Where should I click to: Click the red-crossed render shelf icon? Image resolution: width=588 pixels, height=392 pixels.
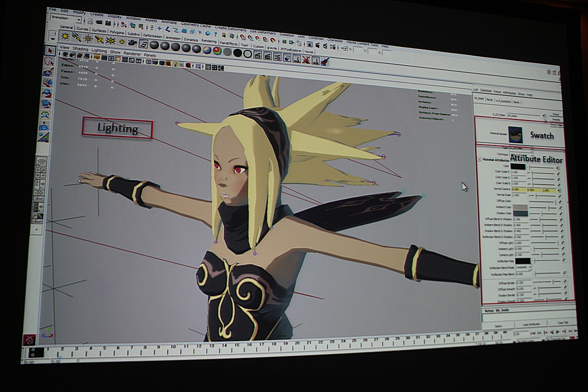click(306, 60)
